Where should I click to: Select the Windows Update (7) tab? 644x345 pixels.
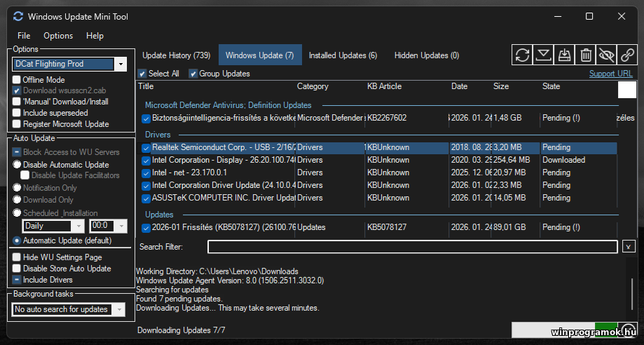tap(259, 55)
